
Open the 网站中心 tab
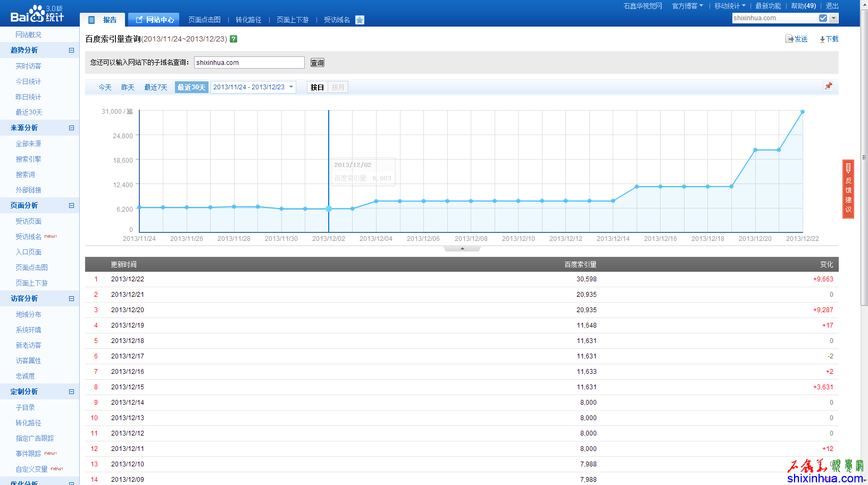tap(154, 20)
